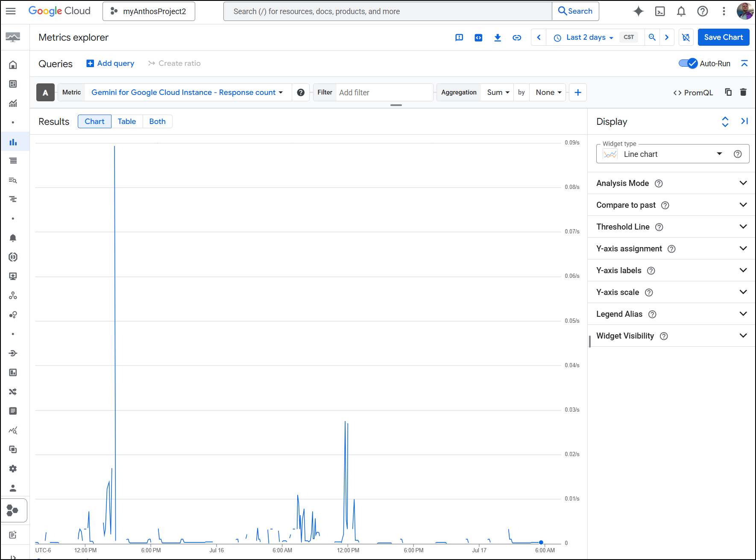Toggle auto-refresh off icon beside Save Chart
The height and width of the screenshot is (560, 756).
(686, 38)
